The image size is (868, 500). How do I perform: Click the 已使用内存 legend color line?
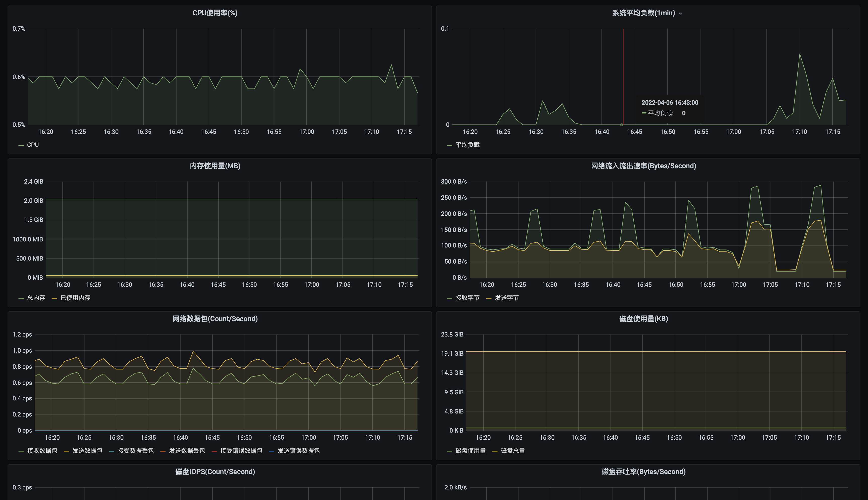point(54,298)
